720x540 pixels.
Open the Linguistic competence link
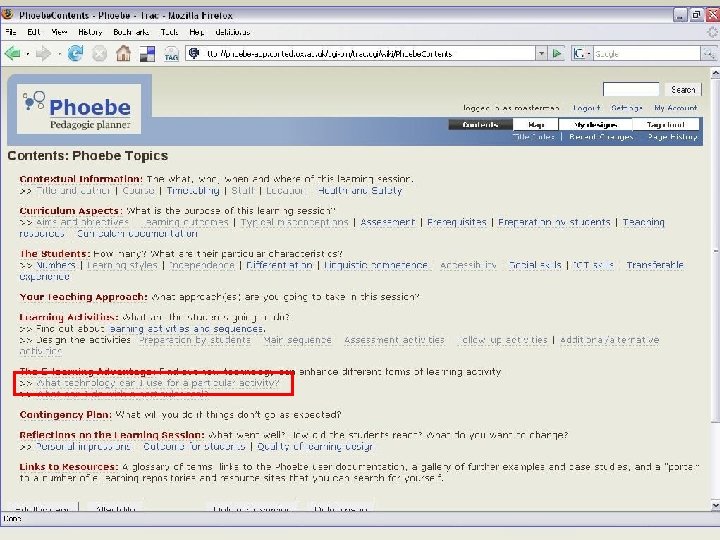(x=376, y=265)
